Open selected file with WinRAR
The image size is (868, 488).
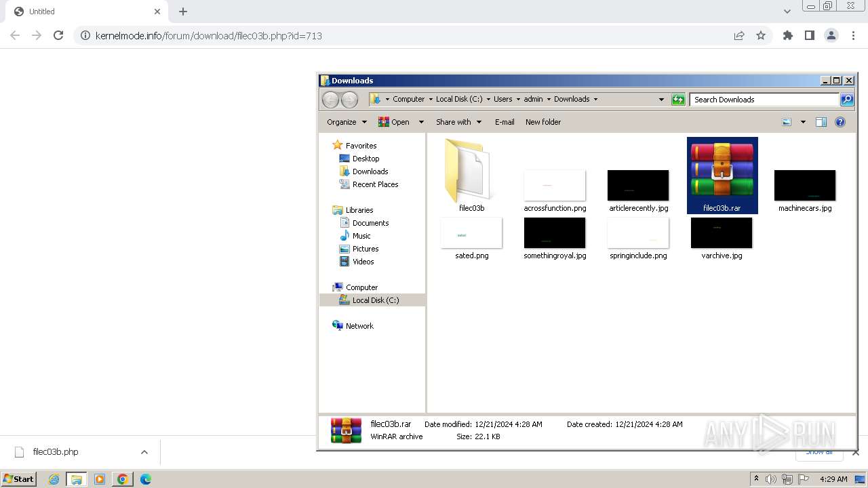click(394, 122)
